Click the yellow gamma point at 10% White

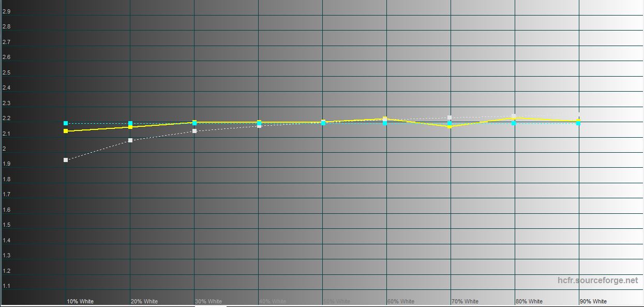[66, 131]
